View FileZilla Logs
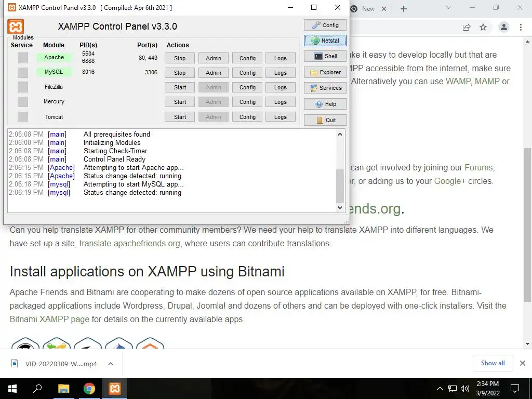532x399 pixels. pyautogui.click(x=280, y=87)
